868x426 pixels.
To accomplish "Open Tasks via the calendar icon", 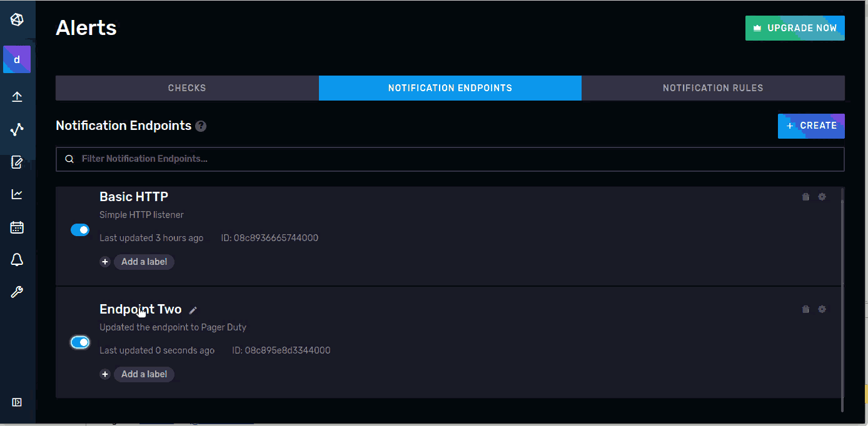I will pyautogui.click(x=17, y=227).
